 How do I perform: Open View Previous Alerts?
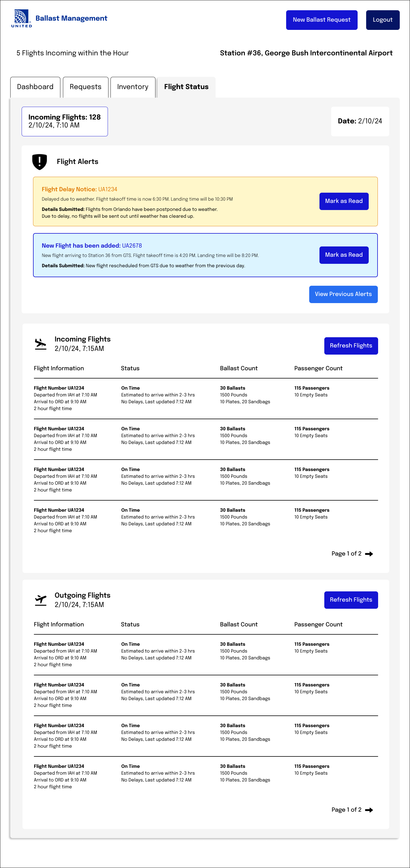[x=343, y=294]
